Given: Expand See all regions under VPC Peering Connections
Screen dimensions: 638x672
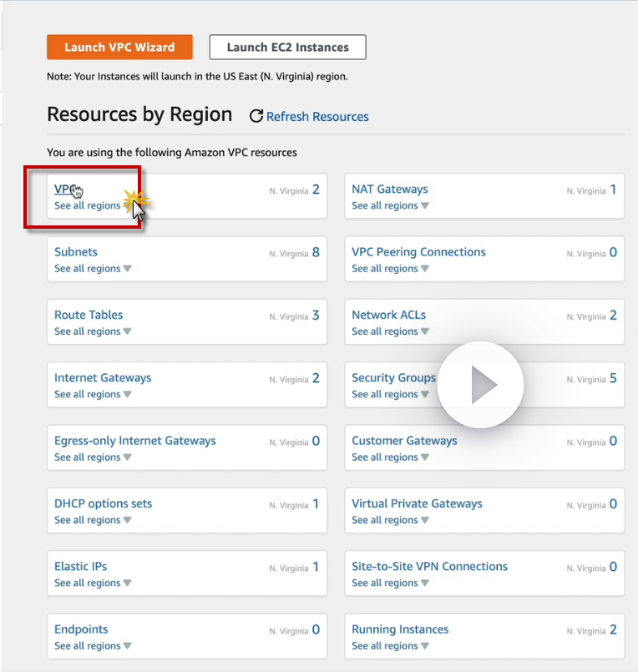Looking at the screenshot, I should [390, 269].
